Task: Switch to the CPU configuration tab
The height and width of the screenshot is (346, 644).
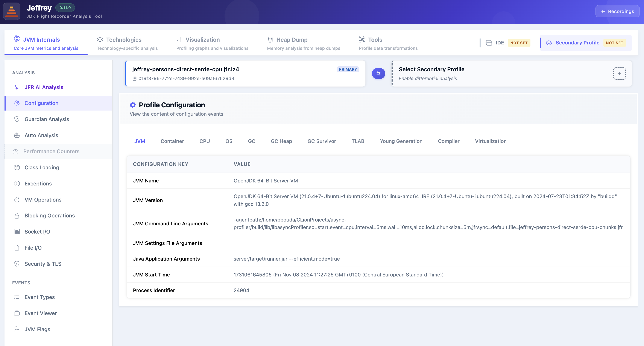Action: click(x=205, y=141)
